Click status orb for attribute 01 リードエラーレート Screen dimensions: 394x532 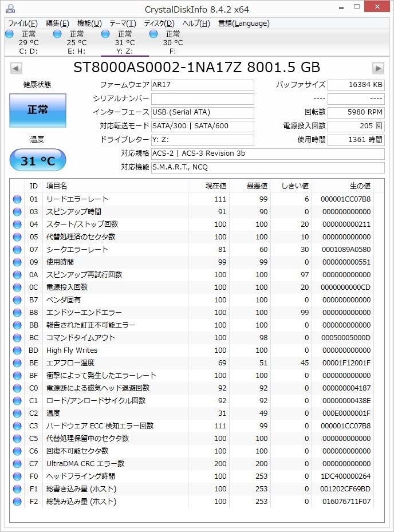[x=17, y=199]
